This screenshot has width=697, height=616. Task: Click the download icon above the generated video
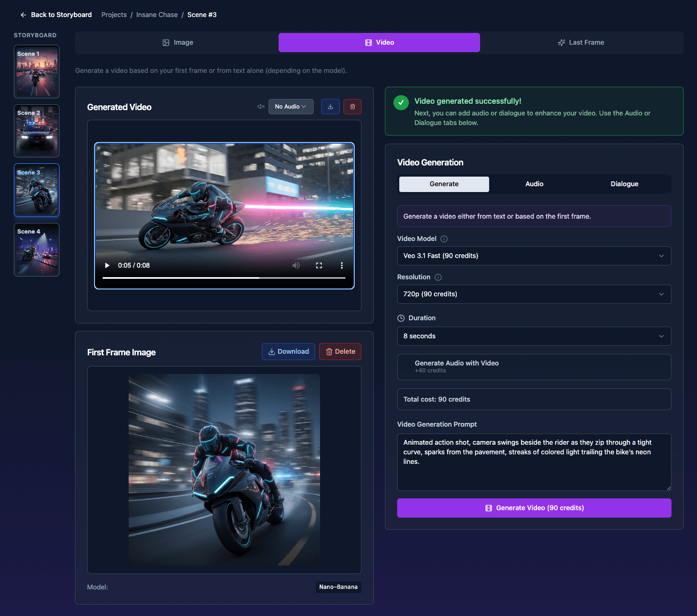330,106
